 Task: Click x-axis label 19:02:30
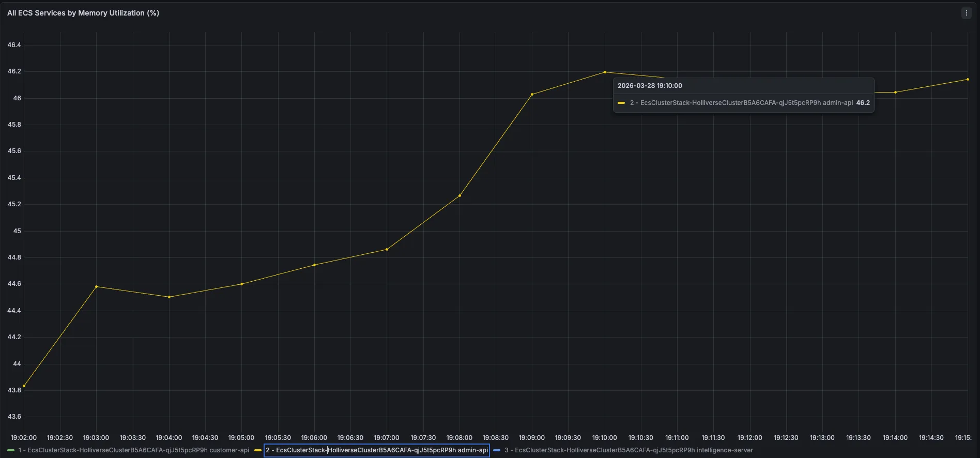pyautogui.click(x=60, y=438)
